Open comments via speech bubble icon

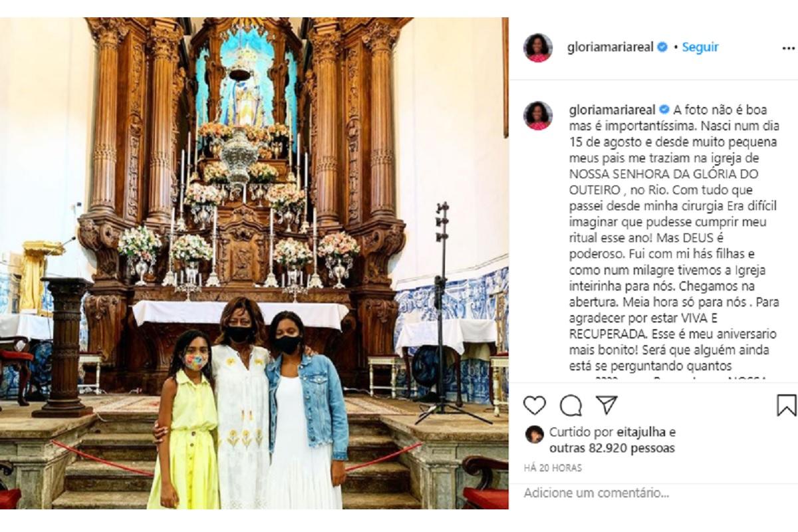click(570, 405)
